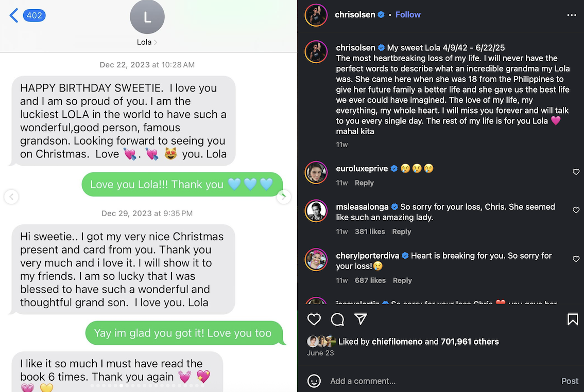Go to previous carousel image

click(11, 197)
